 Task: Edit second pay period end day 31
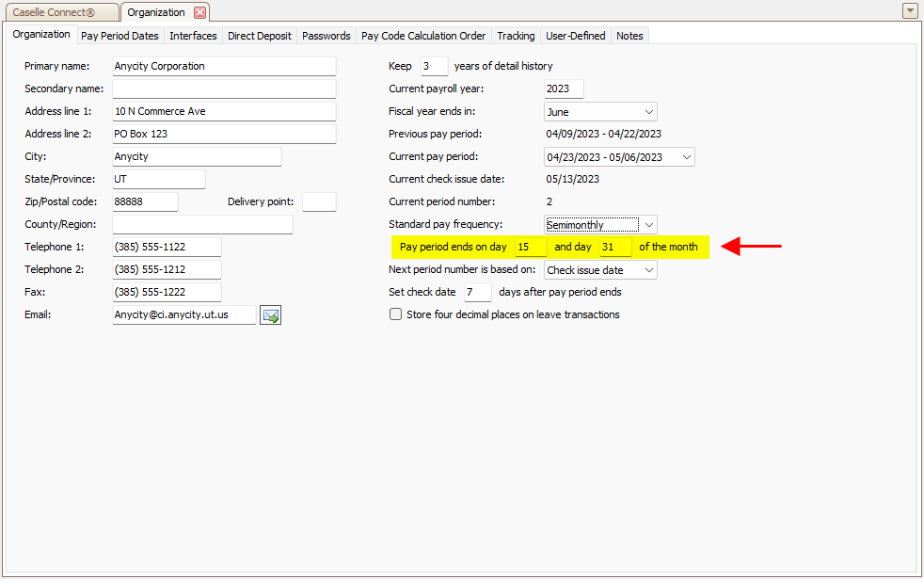pyautogui.click(x=615, y=247)
